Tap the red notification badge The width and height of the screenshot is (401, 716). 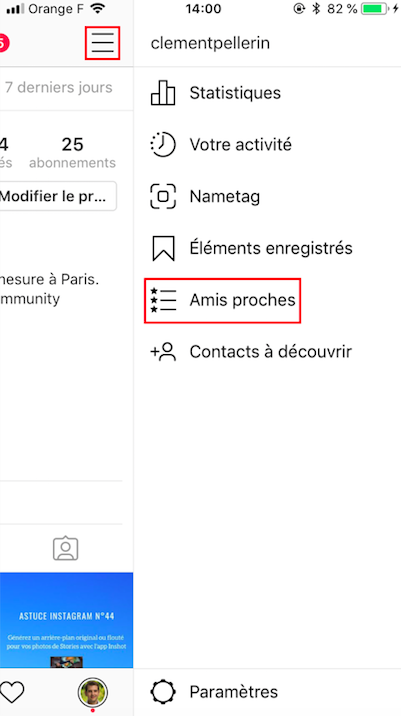[4, 43]
